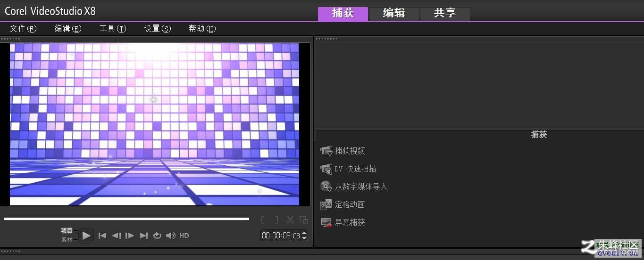The width and height of the screenshot is (644, 260).
Task: Set the mark-in left bracket
Action: [263, 220]
